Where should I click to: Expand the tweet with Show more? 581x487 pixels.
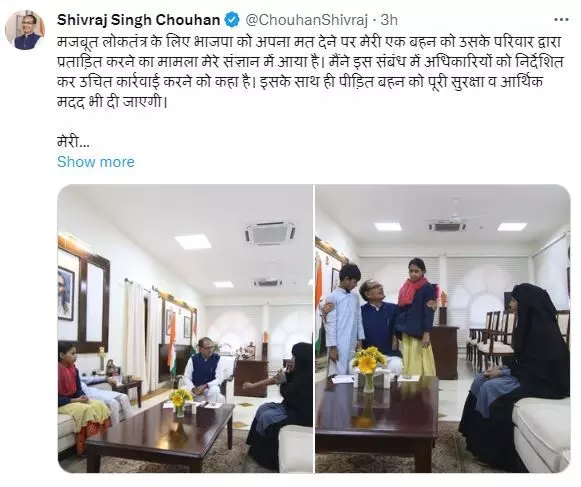[96, 162]
